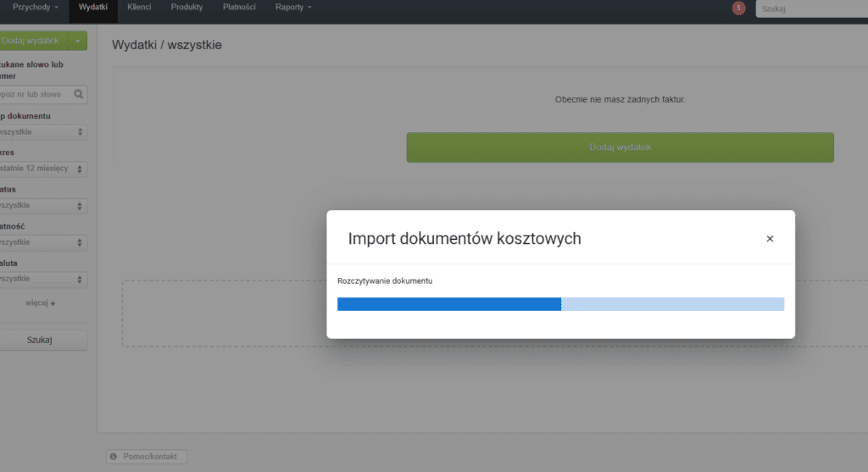Open the Typ dokumentu dropdown
The height and width of the screenshot is (472, 868).
42,132
